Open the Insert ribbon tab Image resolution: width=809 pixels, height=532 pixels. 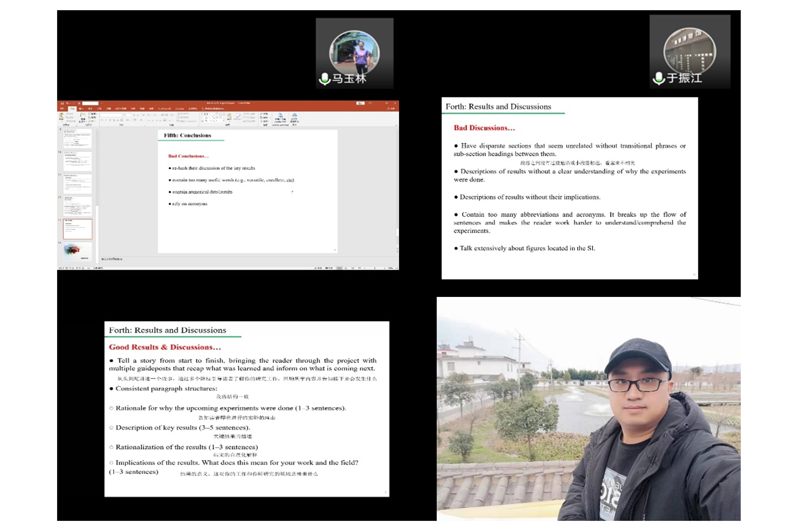pos(81,109)
